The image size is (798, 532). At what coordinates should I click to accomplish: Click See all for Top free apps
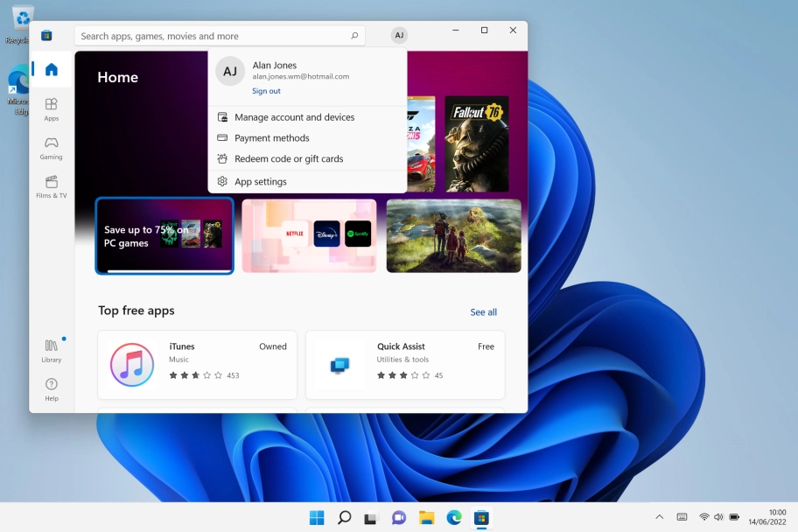(483, 312)
